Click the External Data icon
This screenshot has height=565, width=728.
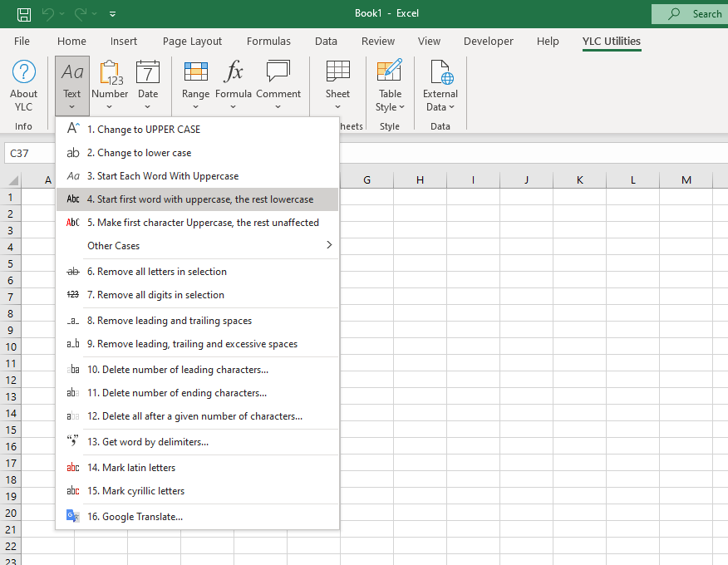440,73
